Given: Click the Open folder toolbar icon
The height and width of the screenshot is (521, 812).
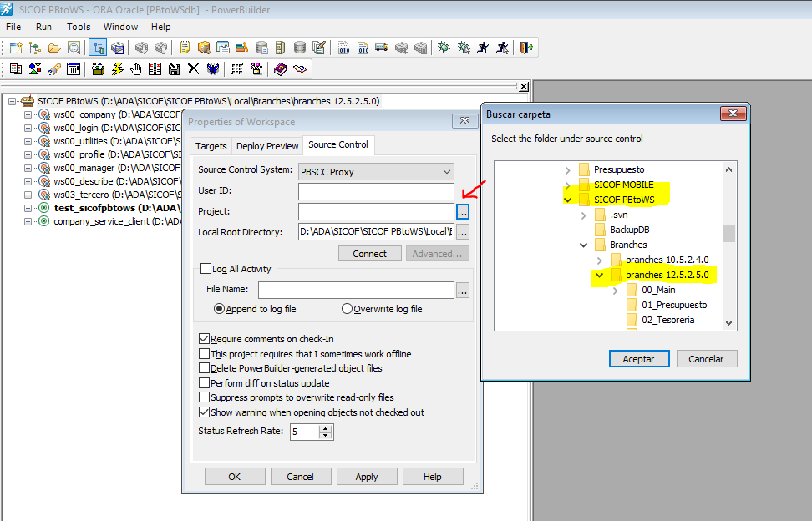Looking at the screenshot, I should point(54,48).
